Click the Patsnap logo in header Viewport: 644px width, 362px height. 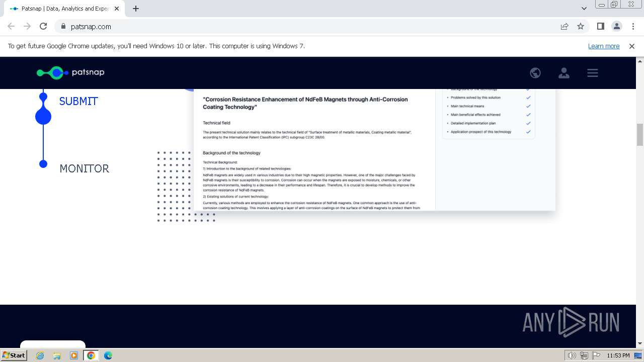point(70,72)
